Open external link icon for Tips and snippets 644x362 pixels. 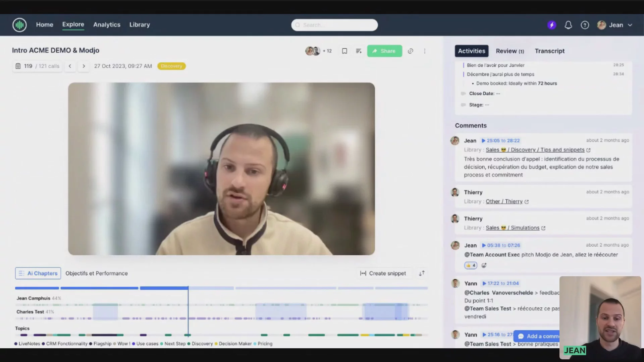pyautogui.click(x=588, y=150)
